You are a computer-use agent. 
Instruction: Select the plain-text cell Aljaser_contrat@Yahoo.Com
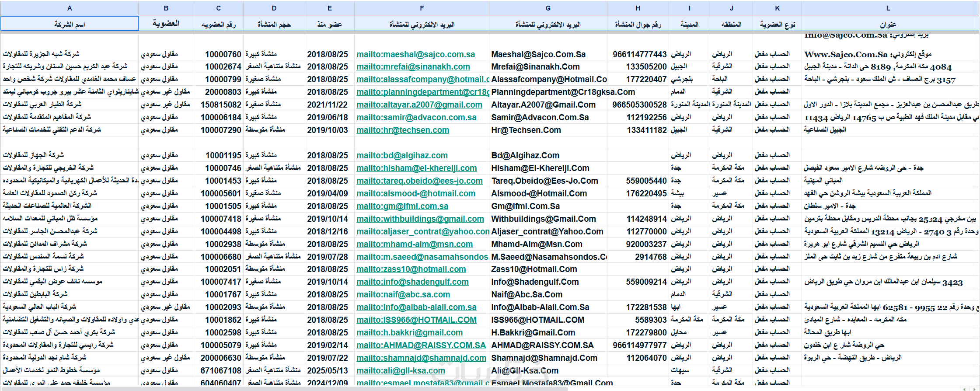pos(547,231)
